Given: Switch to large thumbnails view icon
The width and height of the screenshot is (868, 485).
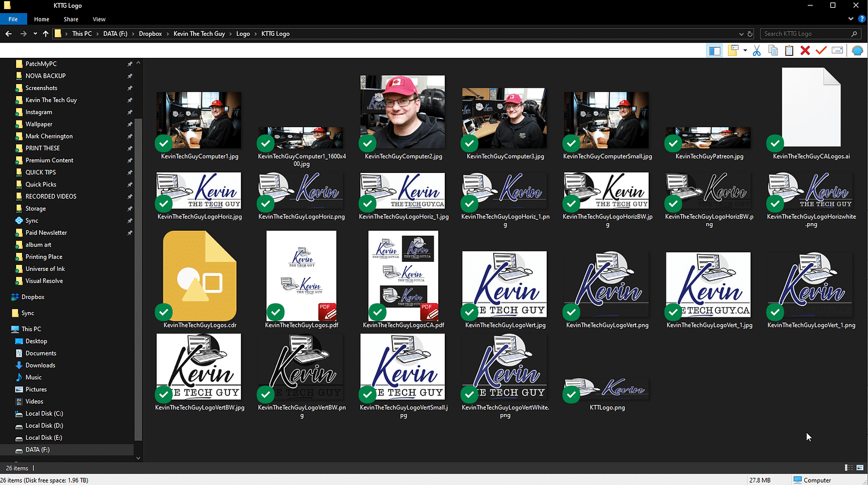Looking at the screenshot, I should (859, 468).
